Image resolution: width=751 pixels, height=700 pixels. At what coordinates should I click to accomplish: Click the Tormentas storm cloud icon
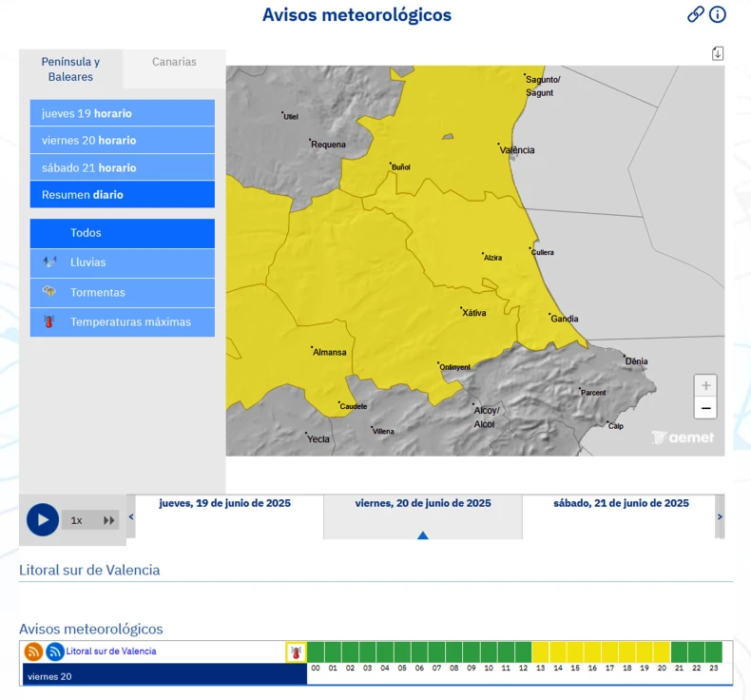coord(49,291)
